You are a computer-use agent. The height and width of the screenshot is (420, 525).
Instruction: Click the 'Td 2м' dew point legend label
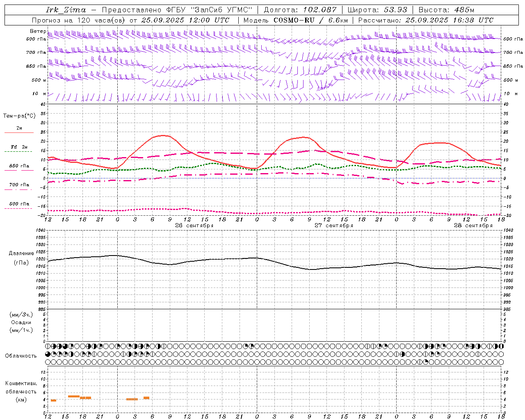point(19,147)
